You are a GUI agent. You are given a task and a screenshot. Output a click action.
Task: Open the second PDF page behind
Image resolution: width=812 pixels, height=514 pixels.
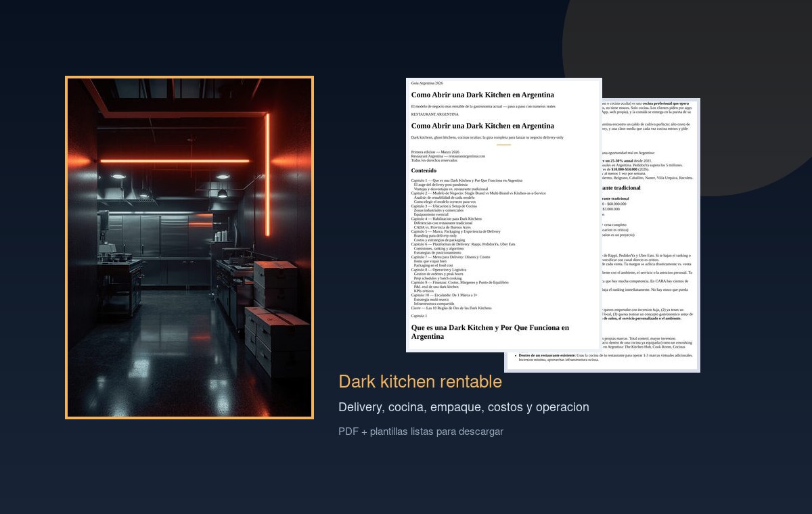(651, 235)
